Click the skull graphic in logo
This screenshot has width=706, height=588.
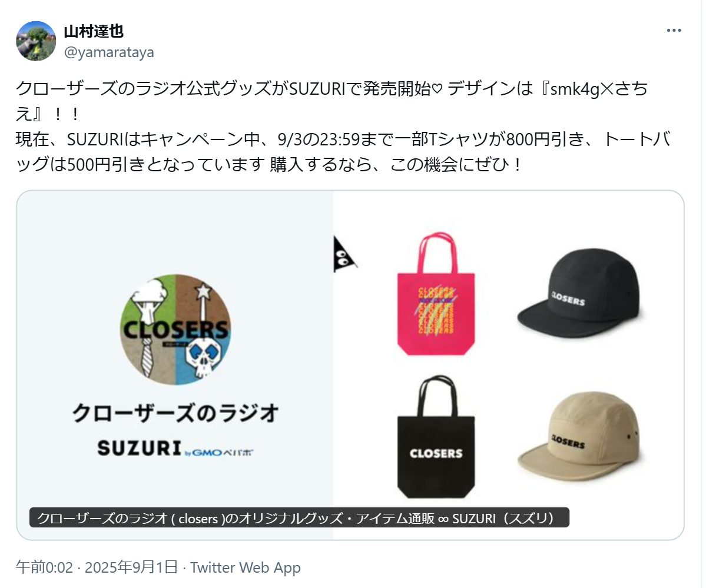point(204,358)
